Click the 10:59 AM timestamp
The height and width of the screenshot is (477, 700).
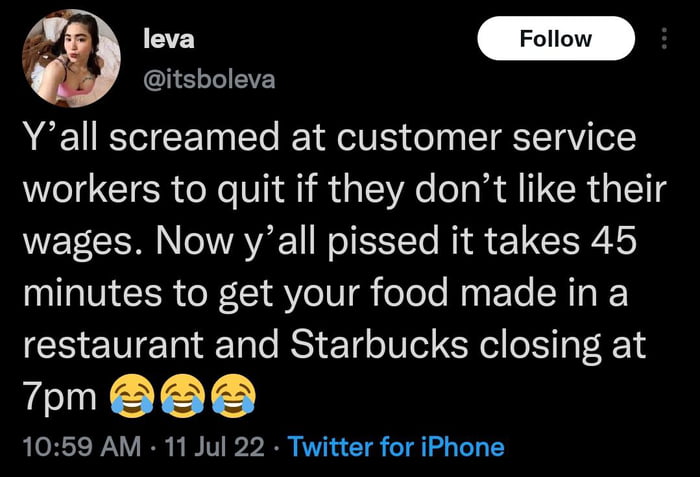pyautogui.click(x=81, y=446)
